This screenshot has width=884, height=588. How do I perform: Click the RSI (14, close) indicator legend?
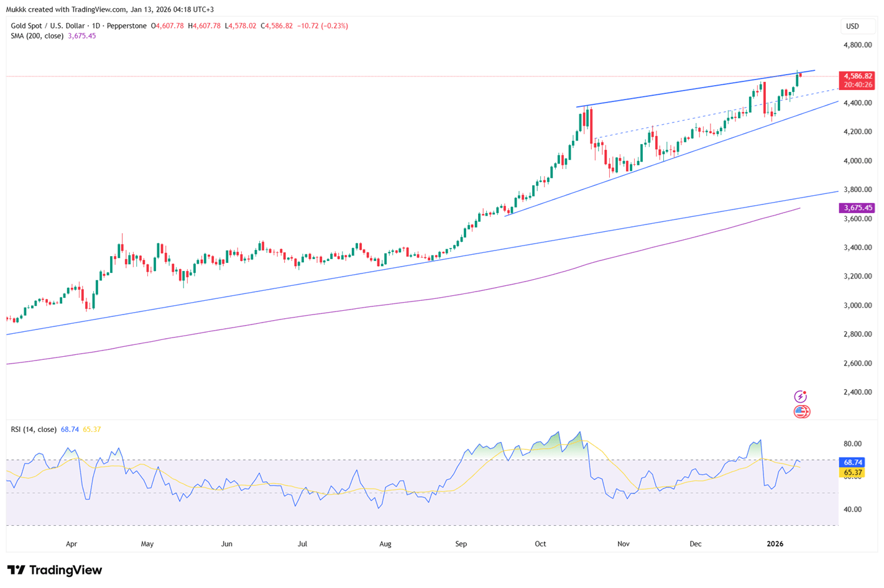34,430
